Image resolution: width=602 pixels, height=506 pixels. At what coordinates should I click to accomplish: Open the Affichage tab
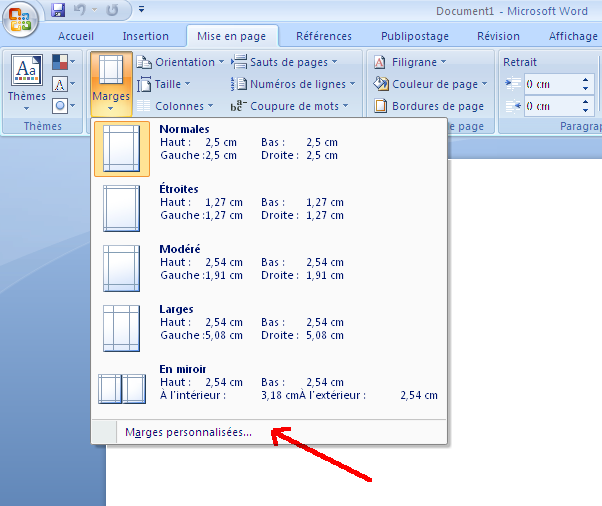click(573, 36)
